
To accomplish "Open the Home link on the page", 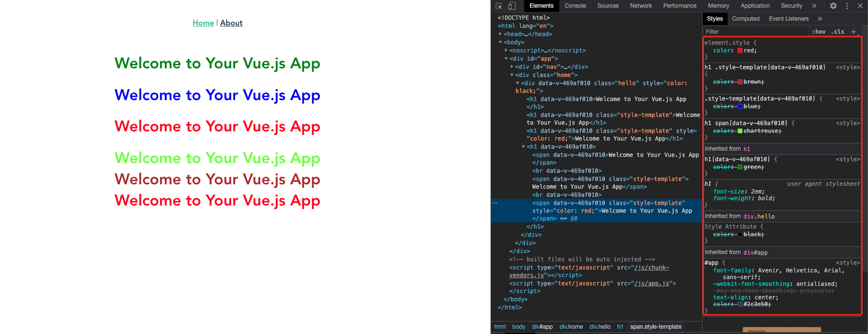I will 203,23.
